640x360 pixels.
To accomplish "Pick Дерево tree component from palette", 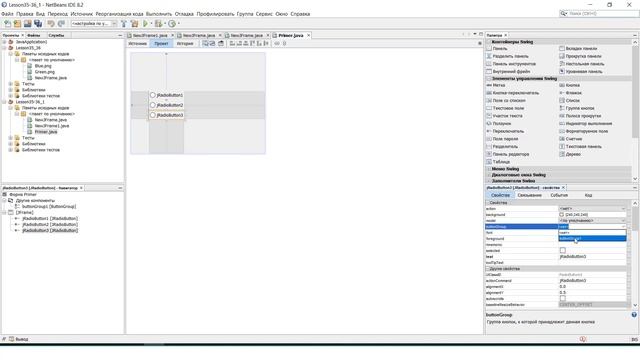I will click(x=570, y=154).
